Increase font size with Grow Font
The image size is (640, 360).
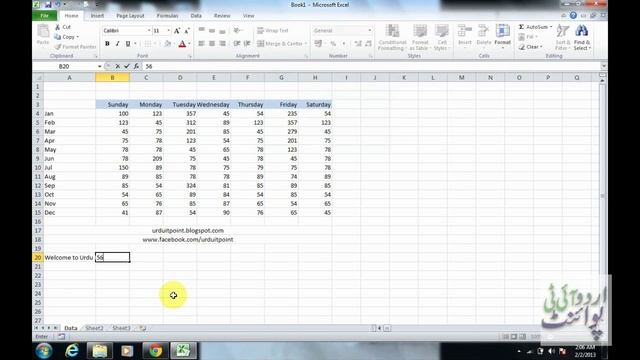point(177,31)
